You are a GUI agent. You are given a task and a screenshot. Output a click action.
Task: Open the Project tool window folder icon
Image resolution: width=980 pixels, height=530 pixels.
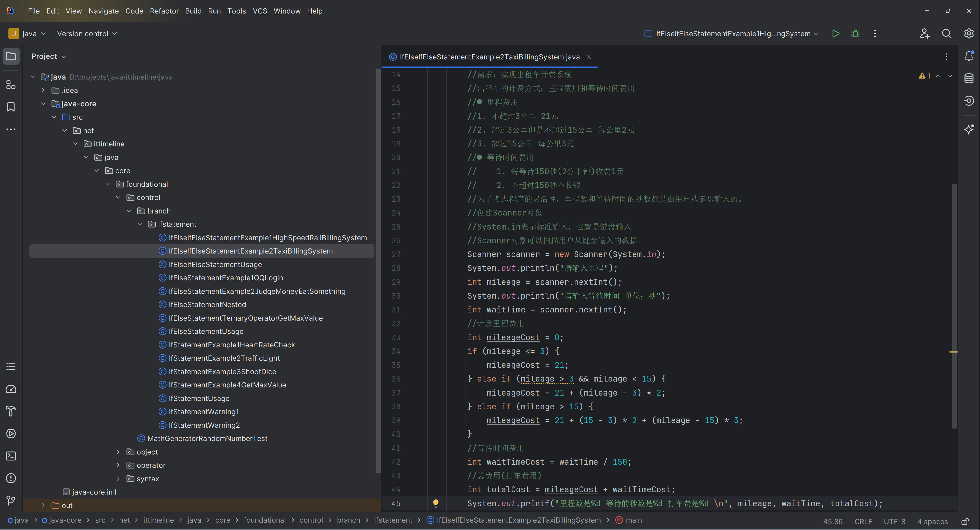tap(11, 56)
